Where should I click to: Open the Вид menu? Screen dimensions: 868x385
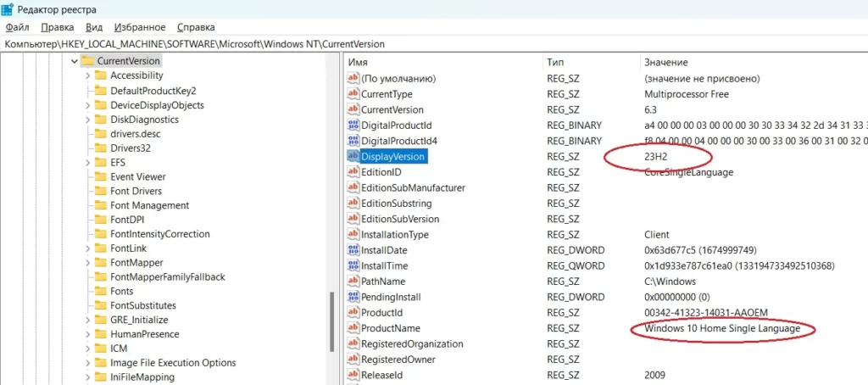tap(95, 27)
